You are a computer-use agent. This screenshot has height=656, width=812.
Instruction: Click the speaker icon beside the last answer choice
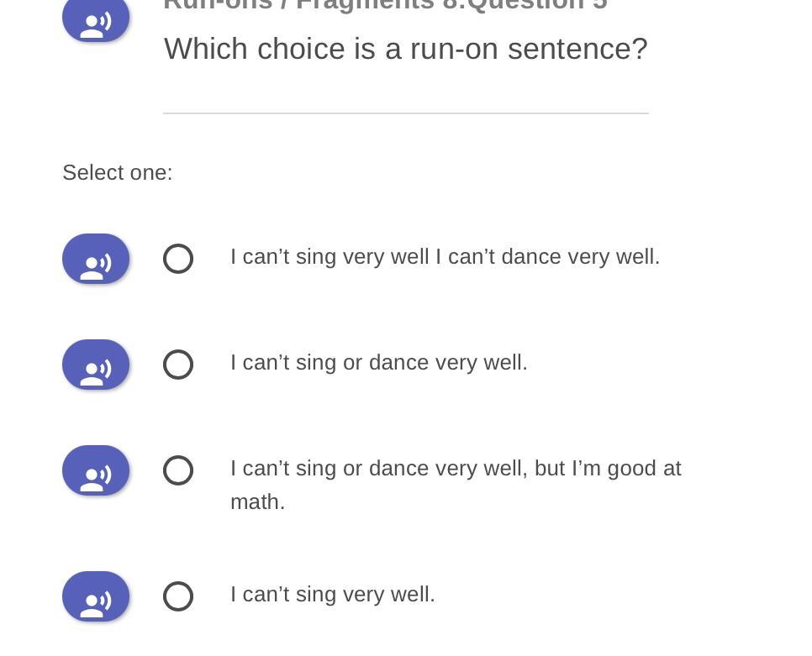point(96,596)
